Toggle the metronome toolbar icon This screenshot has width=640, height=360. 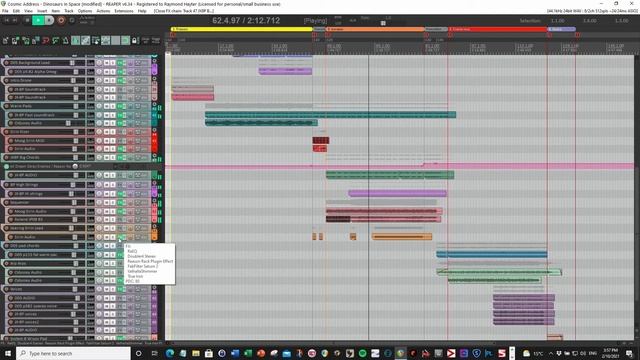point(65,40)
